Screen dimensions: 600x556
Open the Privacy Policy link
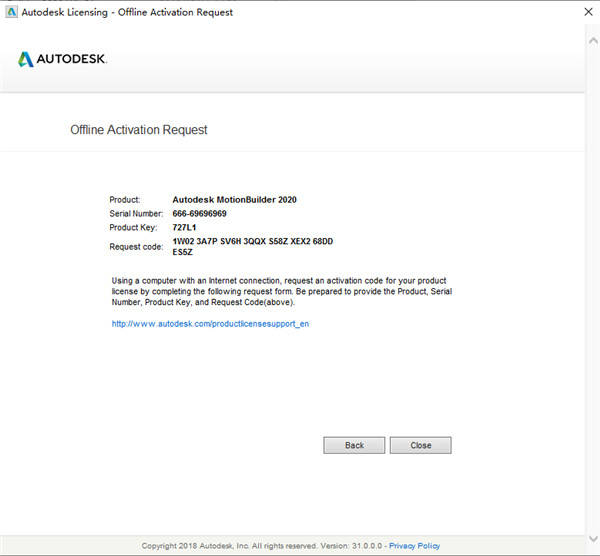point(416,546)
